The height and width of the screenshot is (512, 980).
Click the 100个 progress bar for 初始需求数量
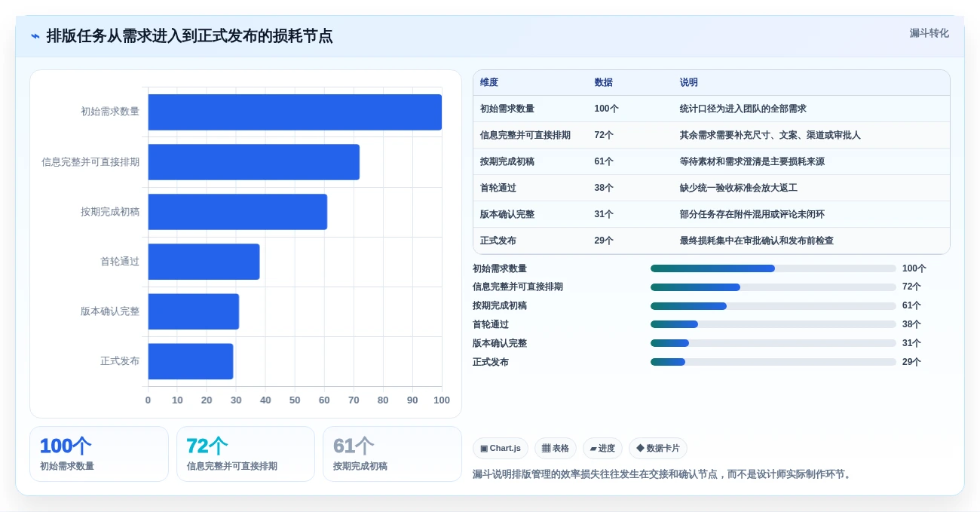pos(773,268)
